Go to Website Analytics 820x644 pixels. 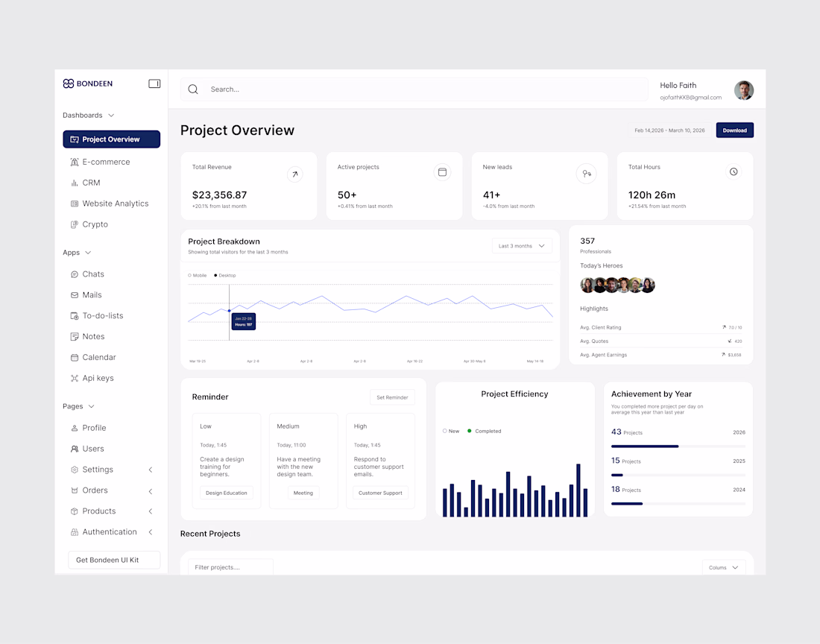pyautogui.click(x=115, y=204)
